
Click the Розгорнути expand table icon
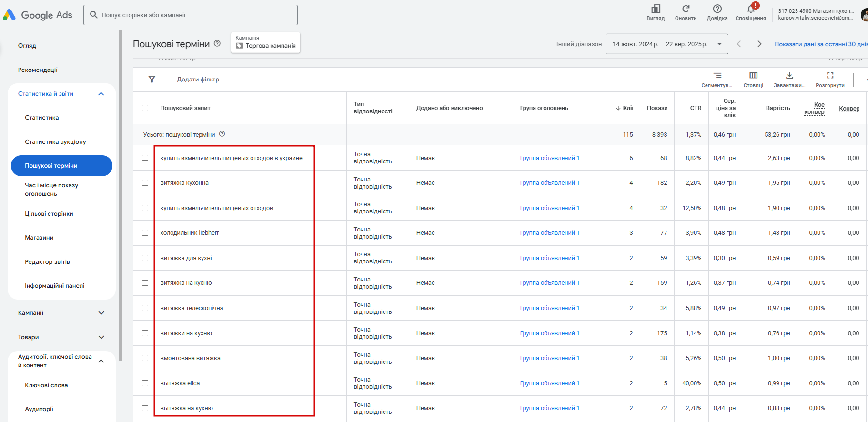pos(830,76)
